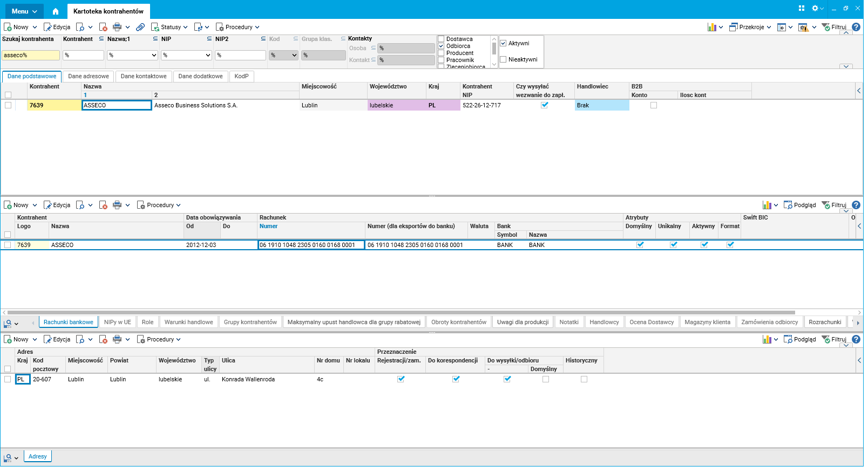Open the Warunki handlowe tab
This screenshot has width=868, height=473.
tap(188, 322)
